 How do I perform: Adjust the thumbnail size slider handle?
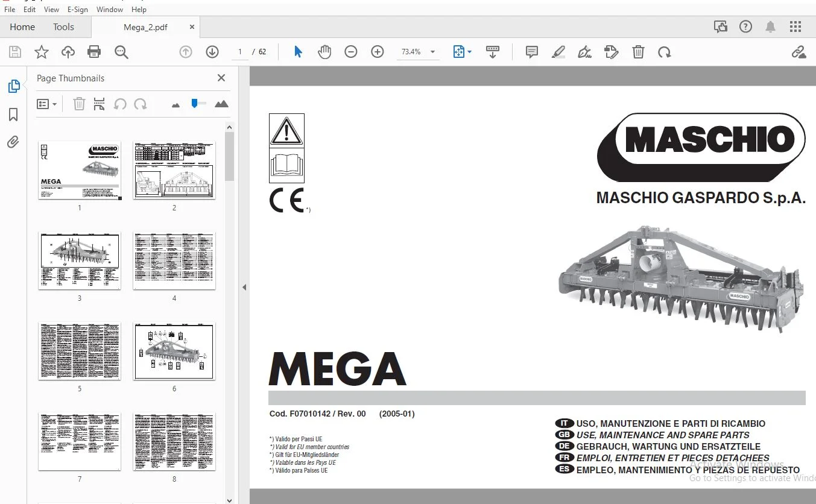[x=194, y=104]
